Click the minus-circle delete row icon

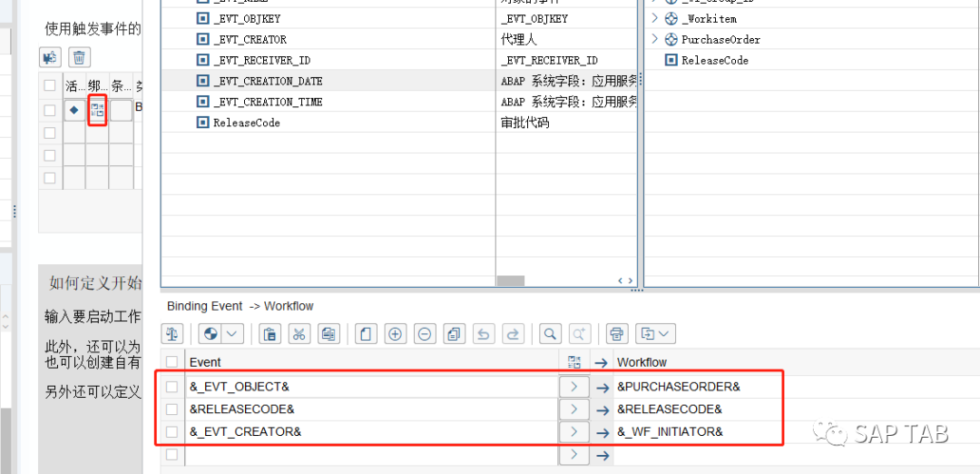coord(425,334)
